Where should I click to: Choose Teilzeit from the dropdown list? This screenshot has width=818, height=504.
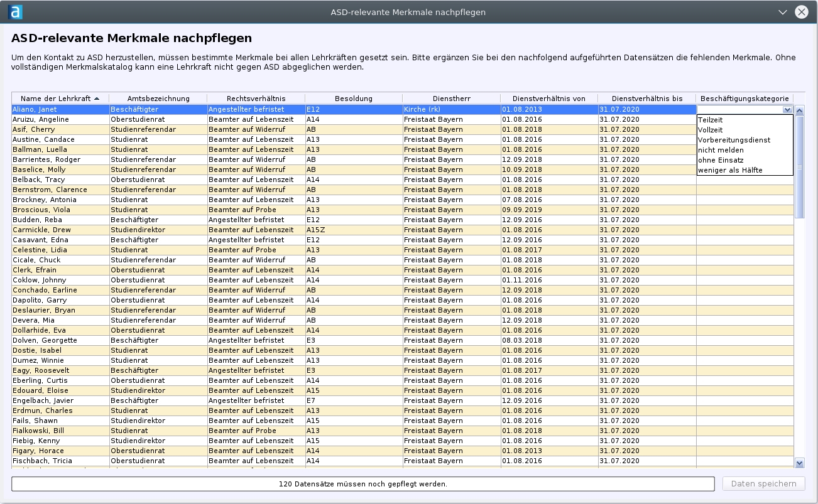[744, 120]
